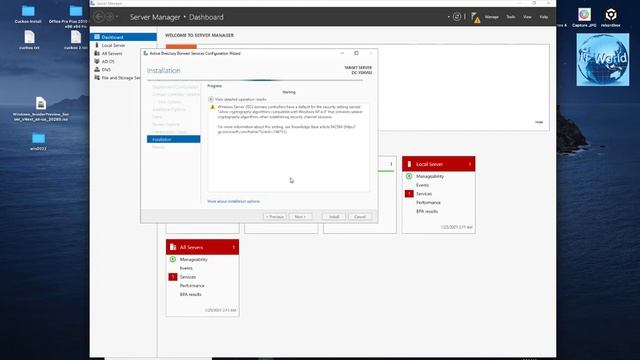Click the servers icon in All Servers tile header

[173, 247]
